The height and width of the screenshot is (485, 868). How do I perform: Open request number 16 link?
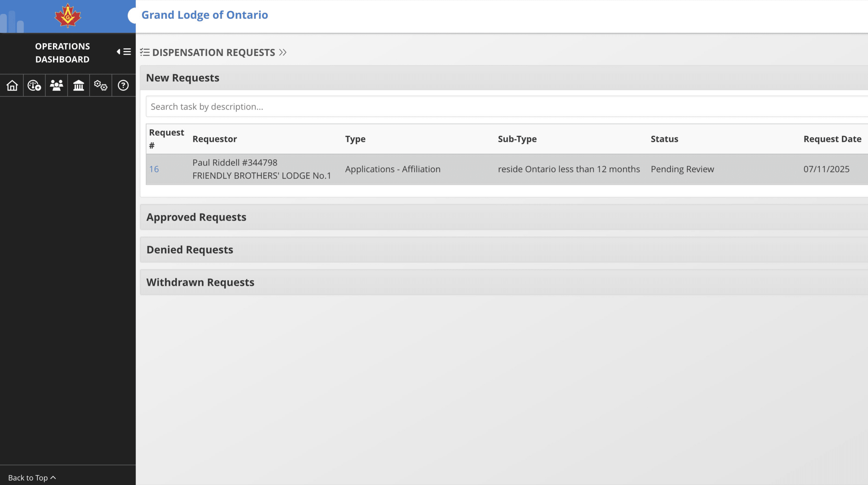click(154, 169)
